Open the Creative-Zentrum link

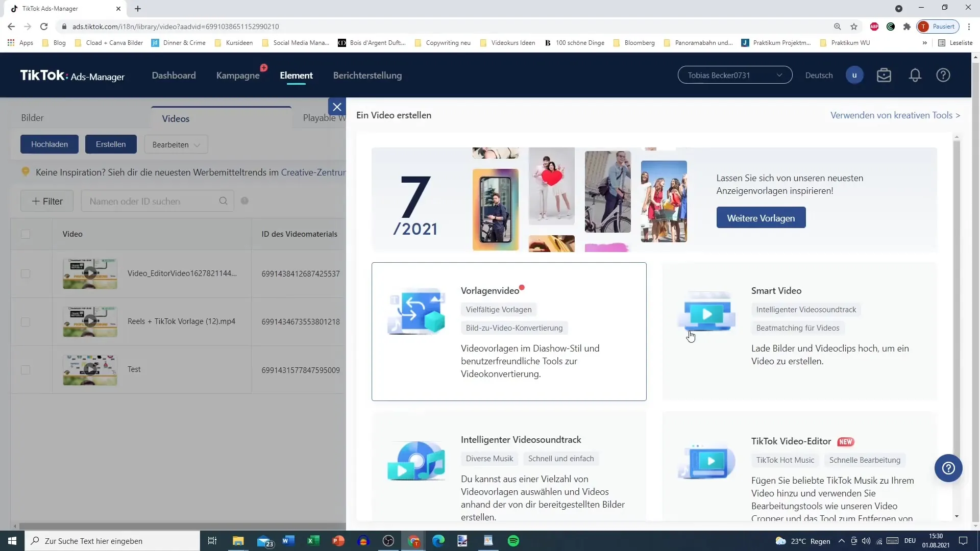pos(313,172)
